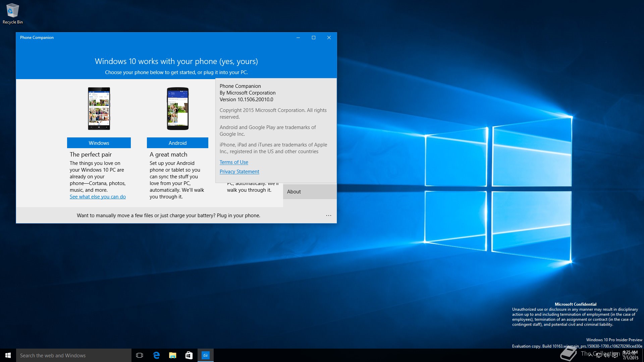Open the taskbar clock and date
The height and width of the screenshot is (362, 644).
point(630,355)
